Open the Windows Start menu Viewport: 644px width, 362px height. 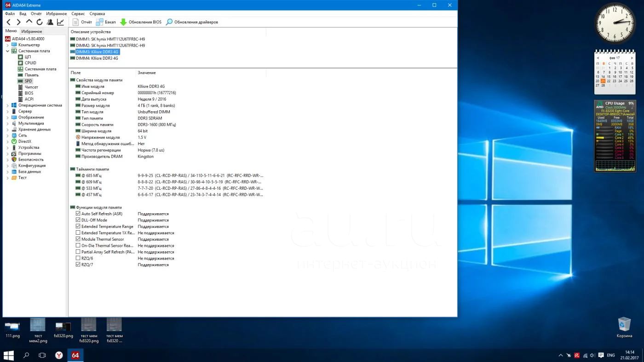coord(9,355)
